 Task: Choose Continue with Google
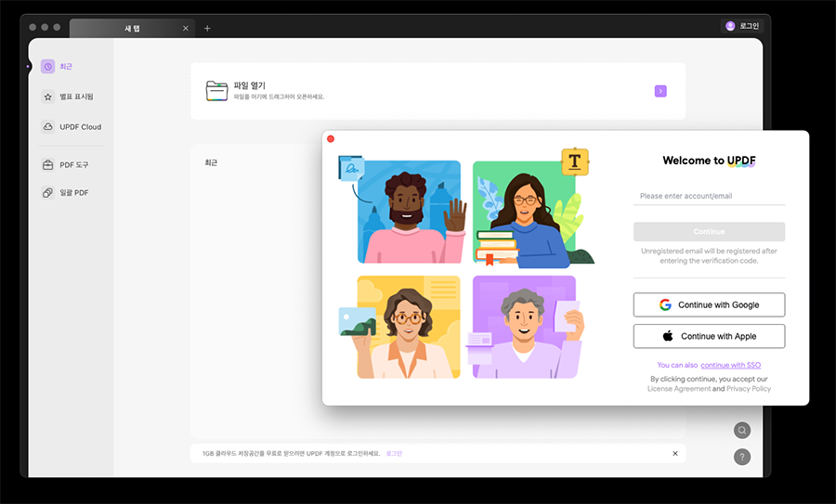point(709,304)
